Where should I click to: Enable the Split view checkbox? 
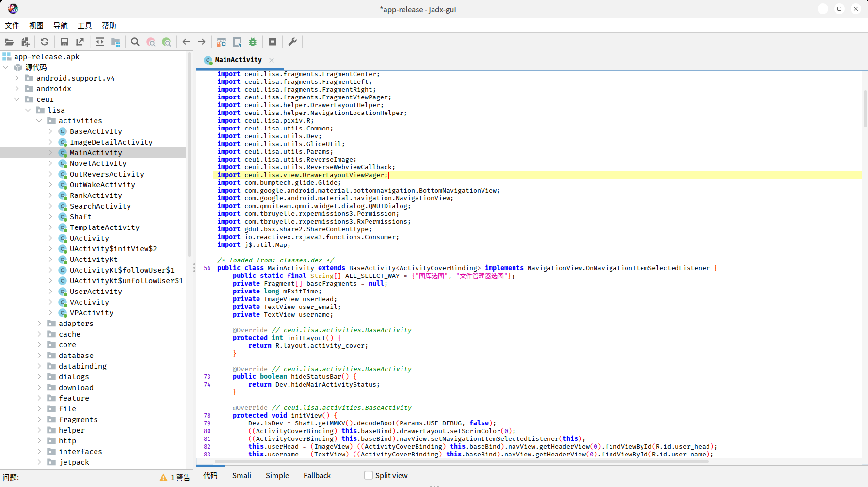pyautogui.click(x=369, y=475)
